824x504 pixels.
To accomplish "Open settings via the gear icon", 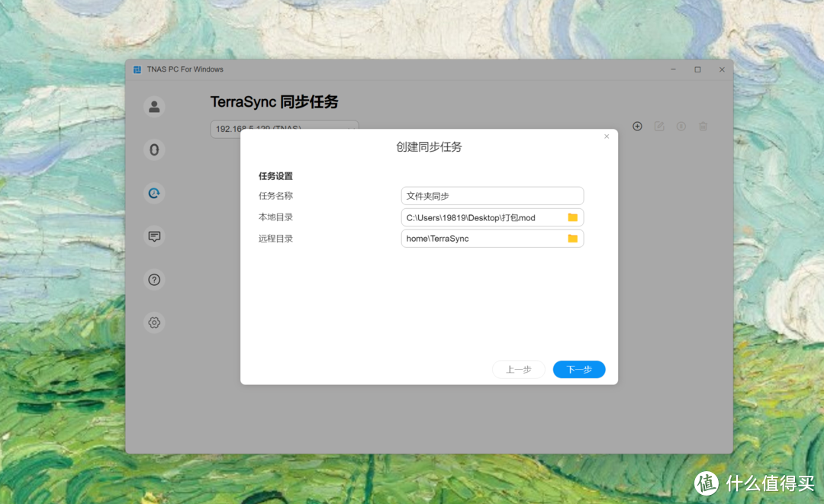I will 154,323.
